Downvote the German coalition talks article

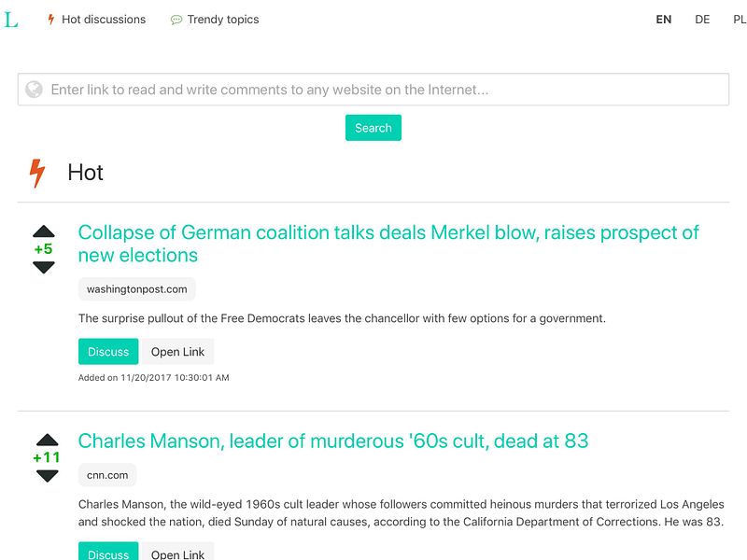click(x=44, y=267)
